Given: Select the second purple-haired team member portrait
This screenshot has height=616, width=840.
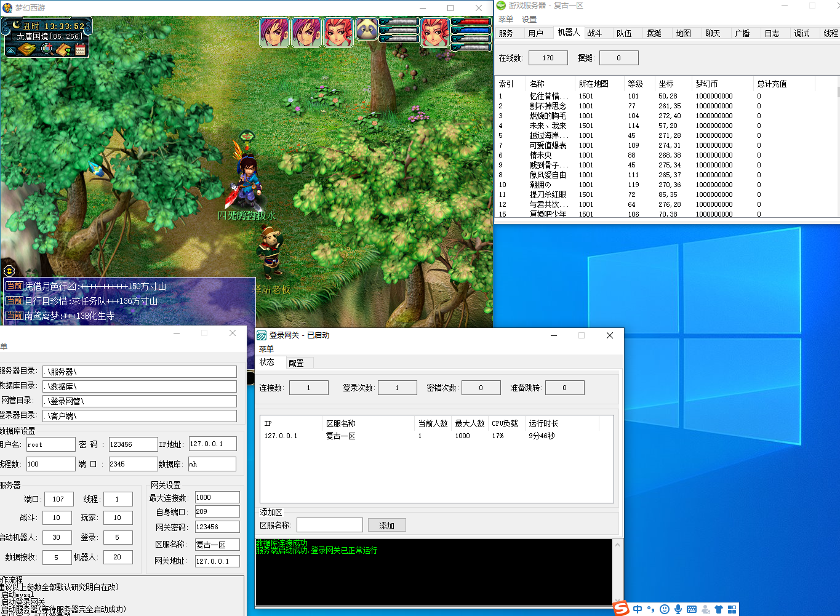Looking at the screenshot, I should (306, 33).
